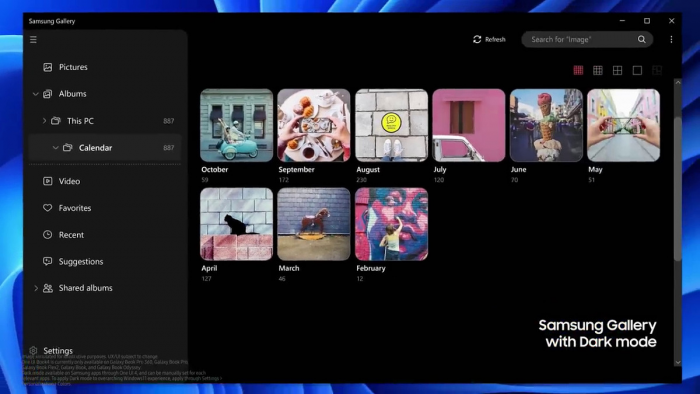The image size is (700, 394).
Task: Click the Refresh circular arrows icon
Action: click(x=477, y=39)
